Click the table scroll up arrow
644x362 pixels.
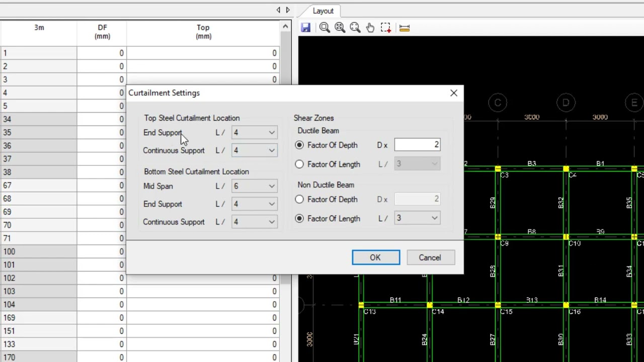tap(286, 27)
